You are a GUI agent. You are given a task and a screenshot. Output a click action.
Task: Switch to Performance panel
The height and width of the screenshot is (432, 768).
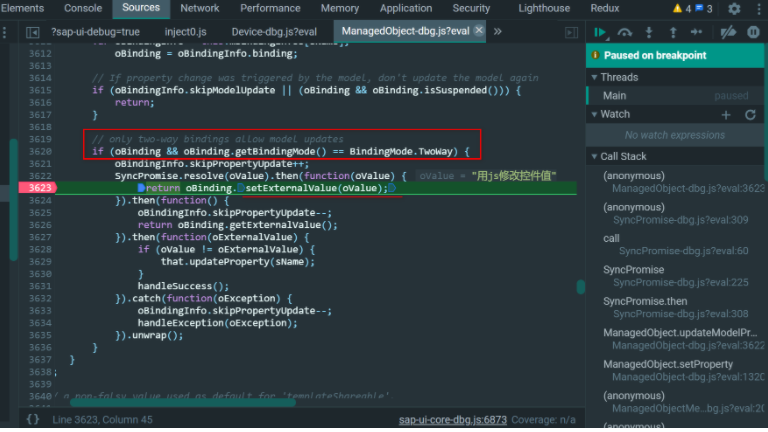click(270, 8)
